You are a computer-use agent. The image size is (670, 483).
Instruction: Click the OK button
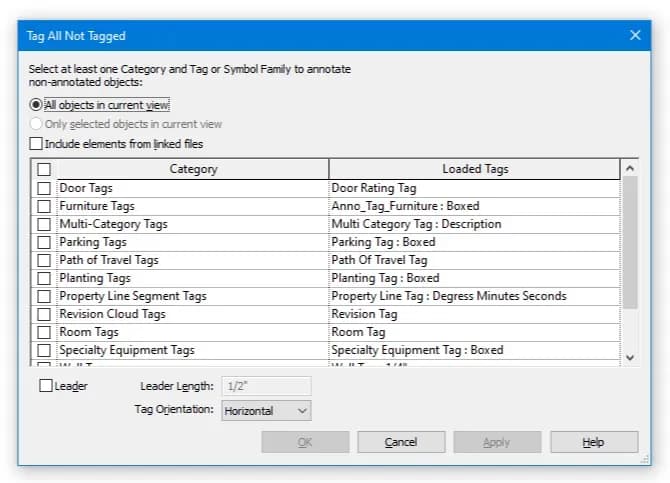(x=305, y=442)
